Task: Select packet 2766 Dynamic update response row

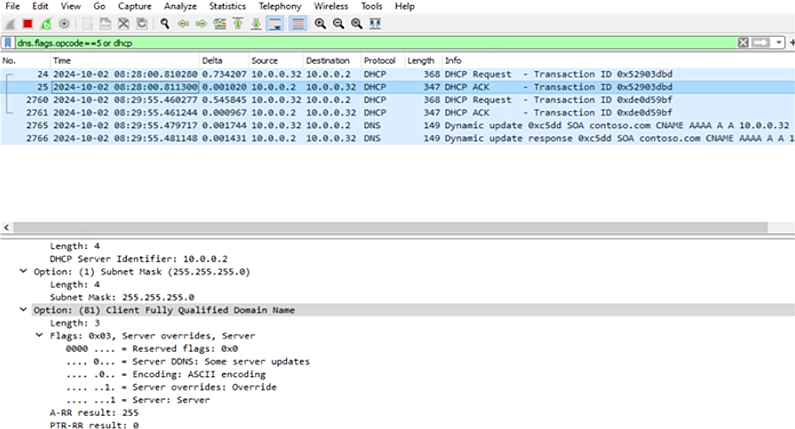Action: (398, 138)
